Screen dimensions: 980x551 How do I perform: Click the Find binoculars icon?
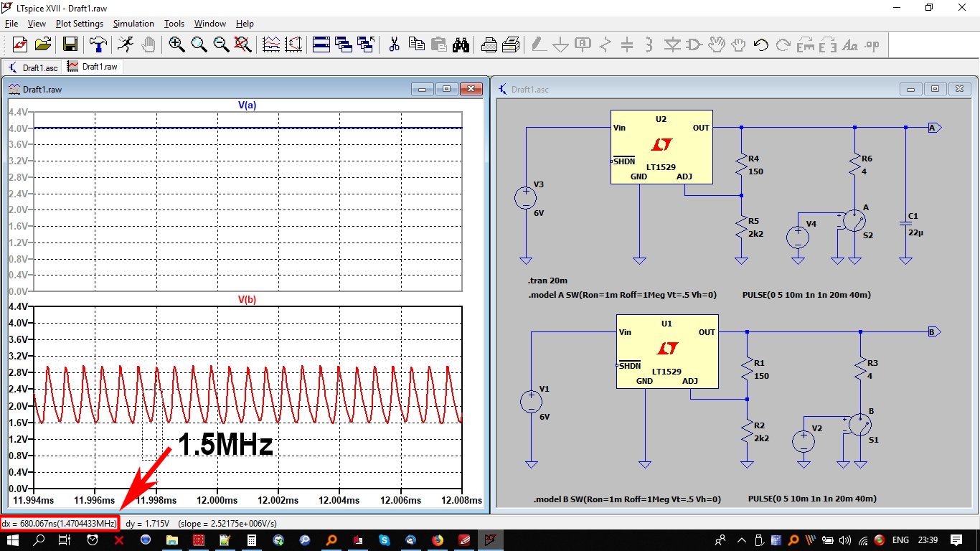click(461, 45)
